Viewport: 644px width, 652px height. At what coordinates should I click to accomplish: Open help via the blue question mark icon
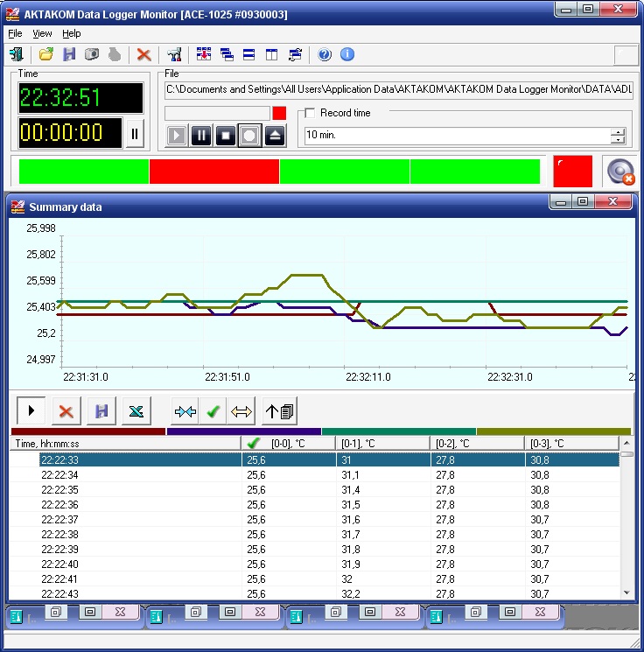(325, 55)
